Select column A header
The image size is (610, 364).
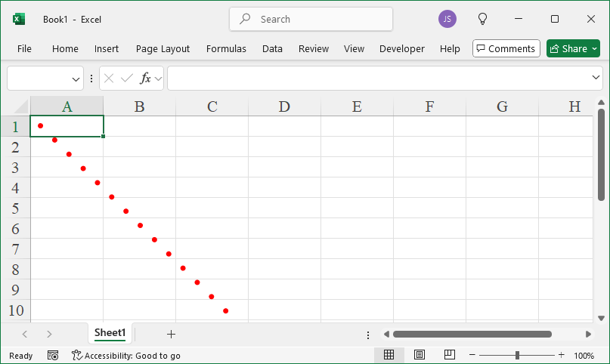(x=67, y=106)
